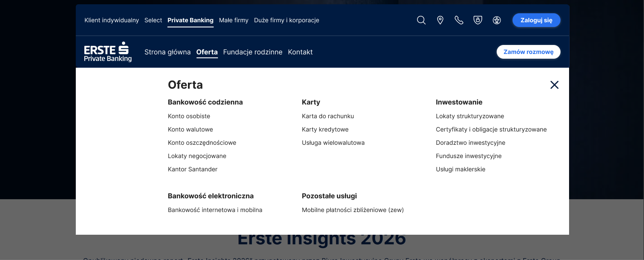Click the Bankowość elektroniczna heading
Image resolution: width=644 pixels, height=260 pixels.
pyautogui.click(x=211, y=196)
